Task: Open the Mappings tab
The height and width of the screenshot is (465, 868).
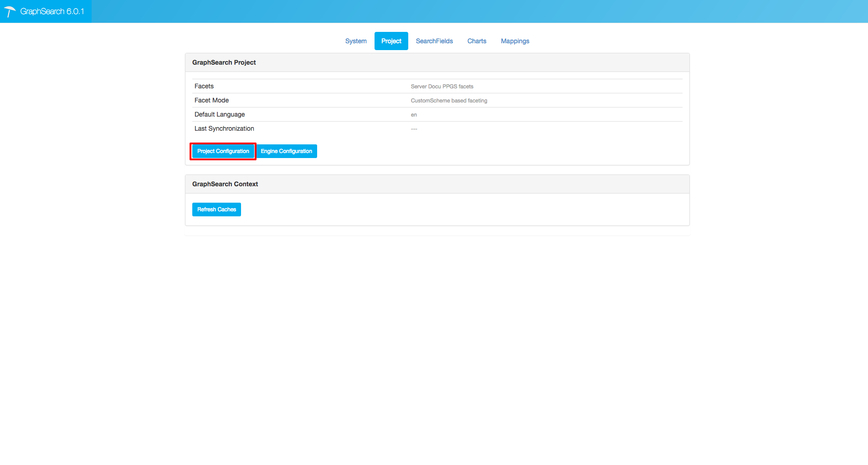Action: tap(515, 41)
